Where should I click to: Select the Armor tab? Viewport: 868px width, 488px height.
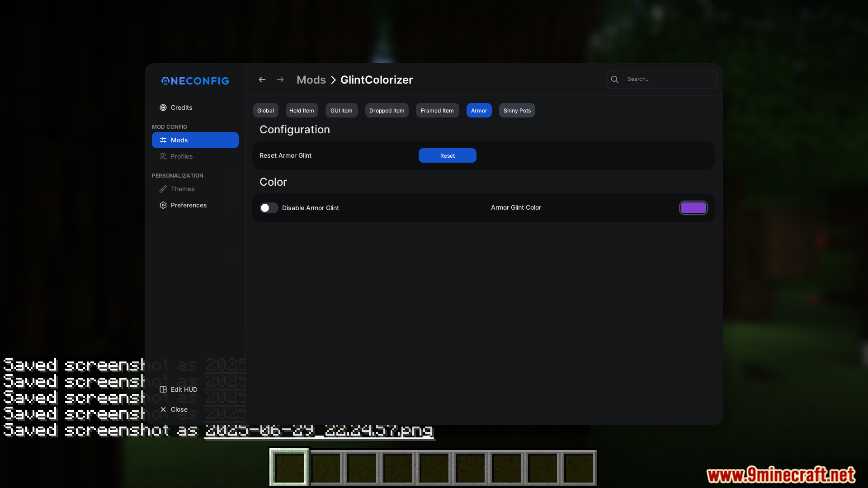coord(479,111)
